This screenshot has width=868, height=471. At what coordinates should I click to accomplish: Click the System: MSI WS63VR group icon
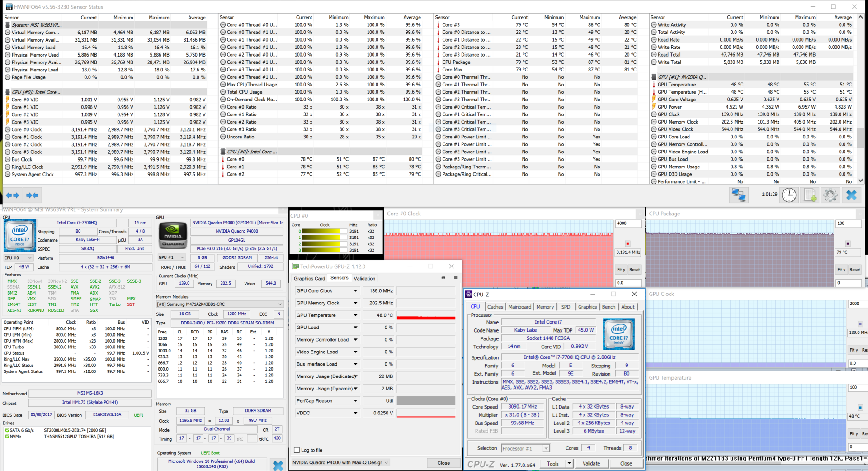click(8, 25)
